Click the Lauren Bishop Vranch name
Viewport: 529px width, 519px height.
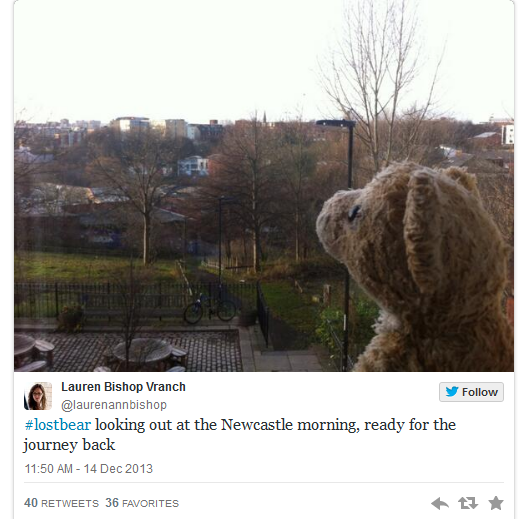pos(123,387)
